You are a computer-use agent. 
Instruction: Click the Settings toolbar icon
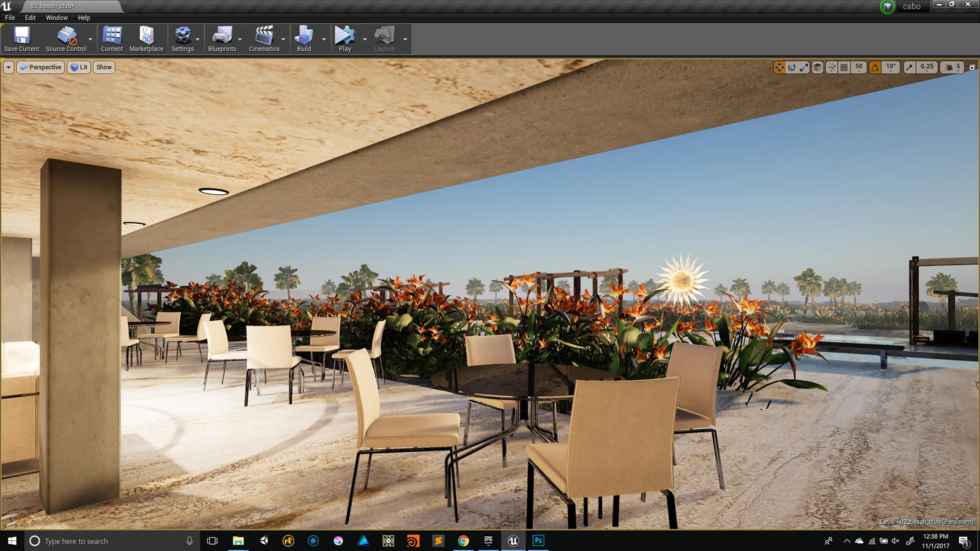pos(182,39)
